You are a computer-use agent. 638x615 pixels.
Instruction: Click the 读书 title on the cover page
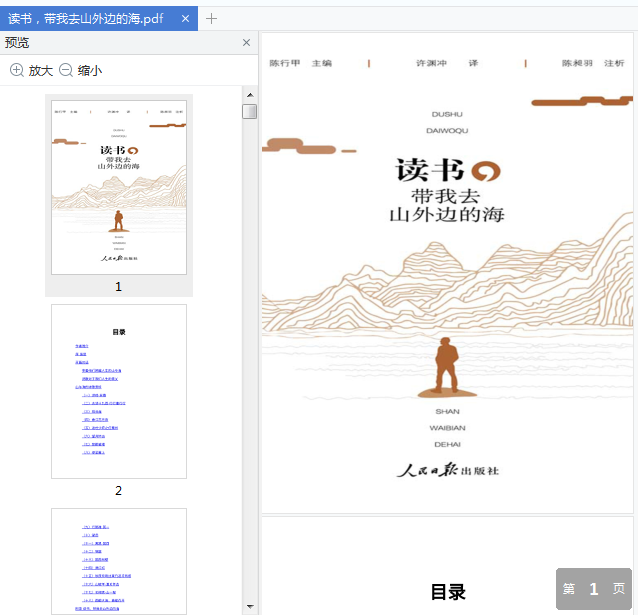[430, 170]
